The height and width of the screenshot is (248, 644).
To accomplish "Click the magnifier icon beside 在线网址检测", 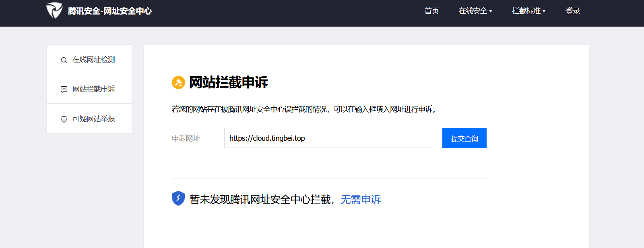I will pyautogui.click(x=64, y=60).
